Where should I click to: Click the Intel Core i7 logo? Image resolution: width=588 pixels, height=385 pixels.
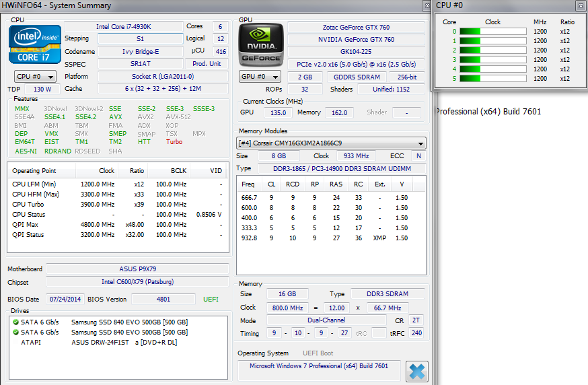point(34,44)
